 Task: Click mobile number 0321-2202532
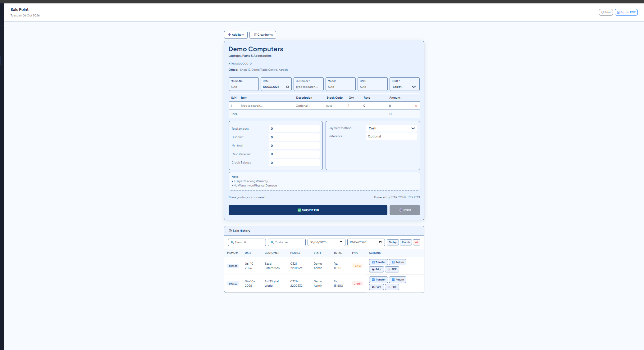coord(296,284)
